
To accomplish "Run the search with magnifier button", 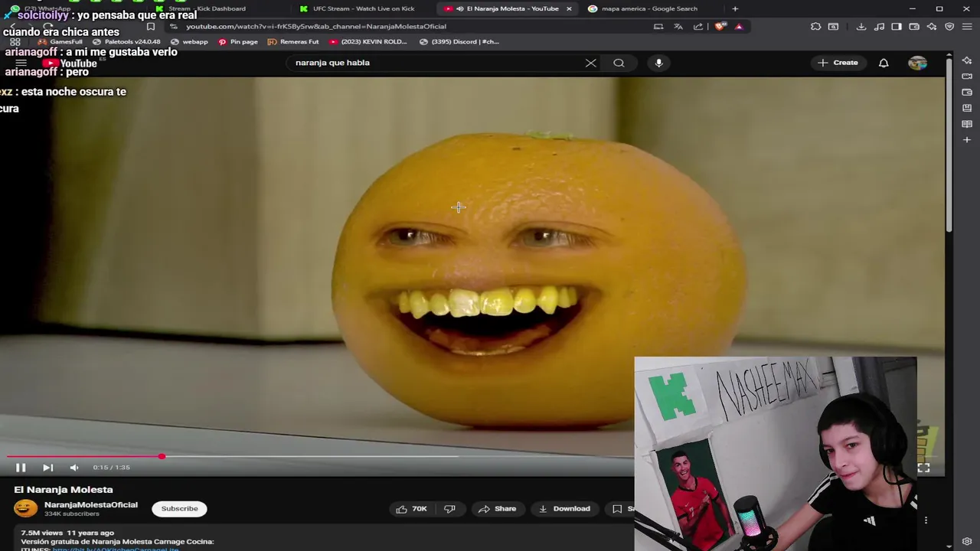I will coord(619,63).
